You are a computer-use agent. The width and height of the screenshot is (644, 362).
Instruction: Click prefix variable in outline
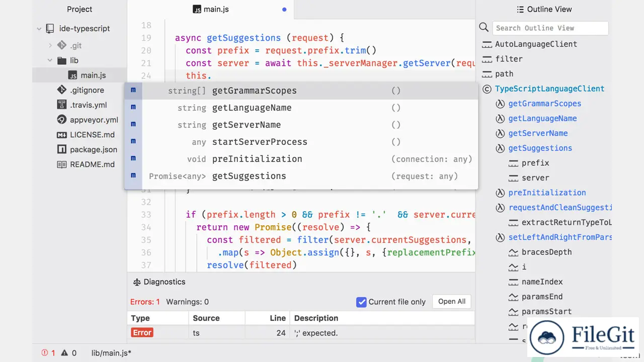535,163
